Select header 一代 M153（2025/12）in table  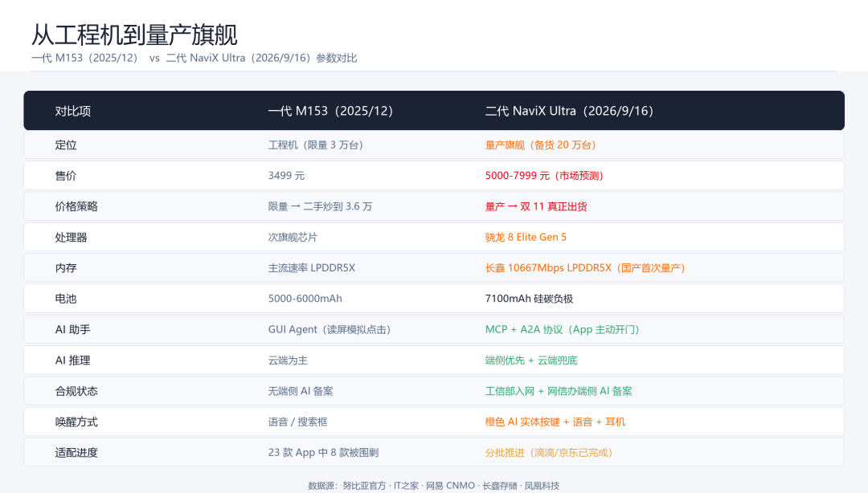coord(330,111)
